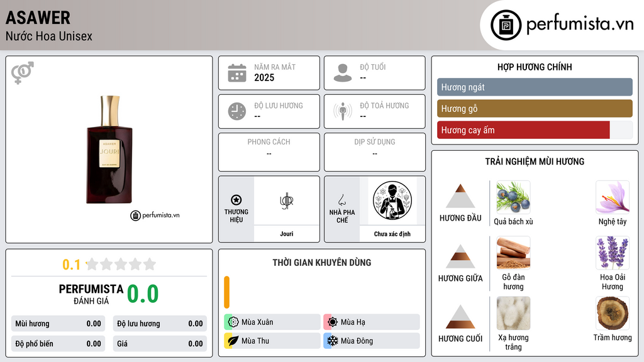The height and width of the screenshot is (362, 644).
Task: Click the calendar icon for release year
Action: tap(237, 73)
